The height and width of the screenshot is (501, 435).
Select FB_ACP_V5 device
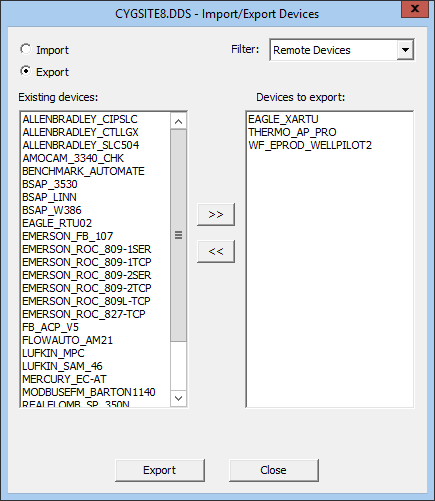point(96,327)
